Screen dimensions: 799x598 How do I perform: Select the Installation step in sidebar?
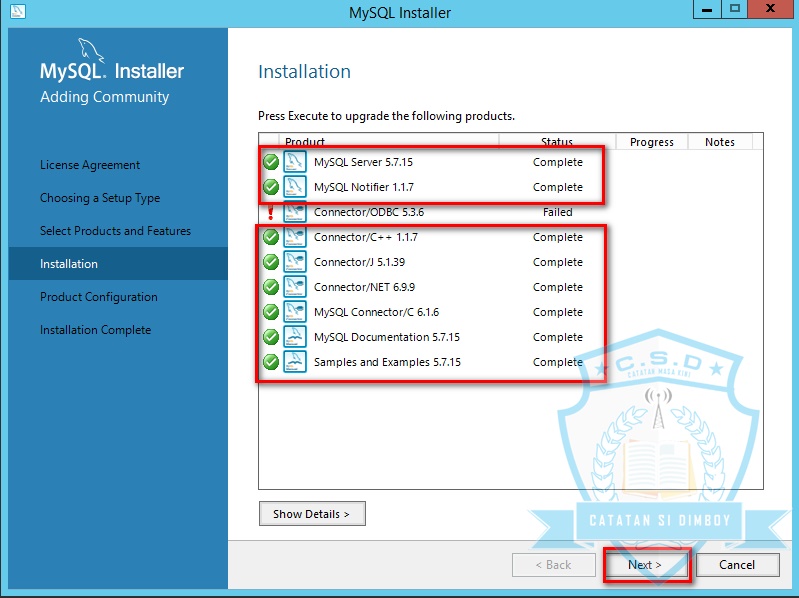click(118, 263)
